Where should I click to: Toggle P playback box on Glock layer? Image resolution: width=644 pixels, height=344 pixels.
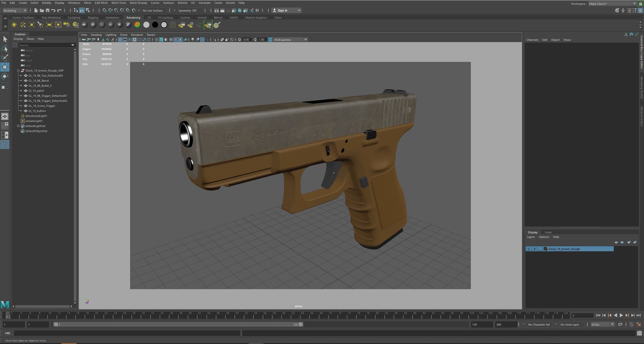(x=534, y=249)
